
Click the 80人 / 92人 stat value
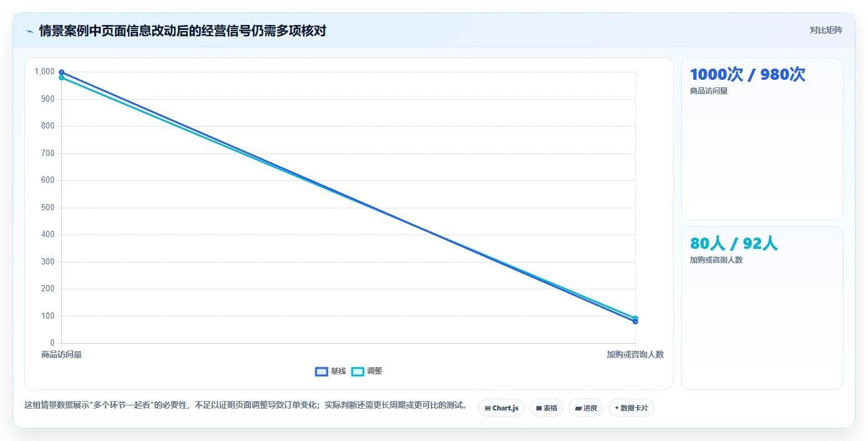(734, 244)
